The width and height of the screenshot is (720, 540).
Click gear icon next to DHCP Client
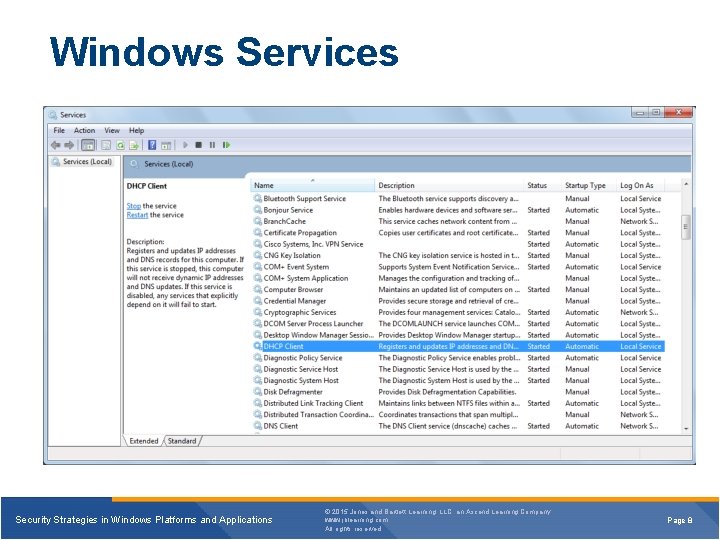258,346
